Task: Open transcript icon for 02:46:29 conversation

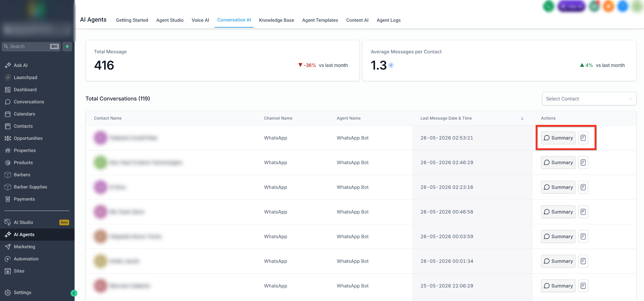Action: [x=583, y=162]
